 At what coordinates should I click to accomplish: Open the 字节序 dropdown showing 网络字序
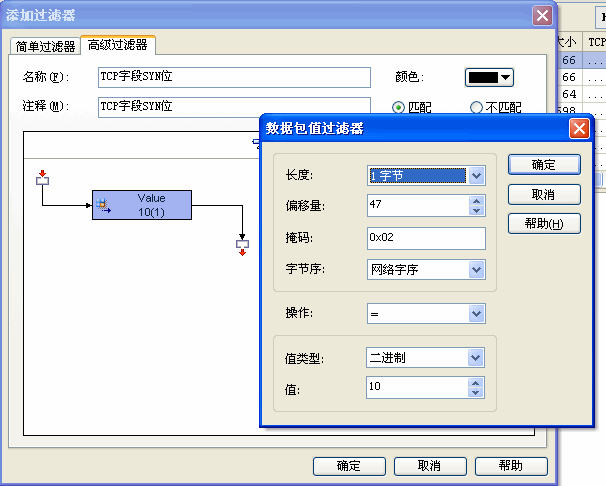pyautogui.click(x=476, y=269)
